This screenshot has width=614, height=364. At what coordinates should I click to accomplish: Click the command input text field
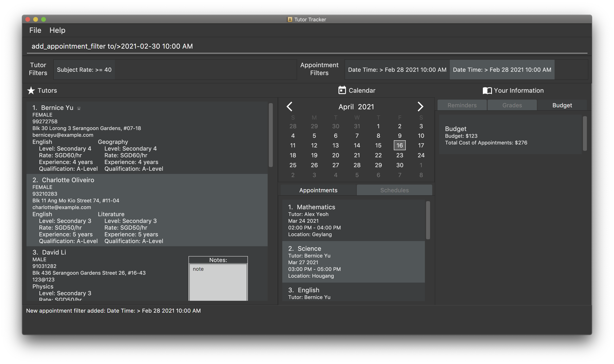[307, 46]
